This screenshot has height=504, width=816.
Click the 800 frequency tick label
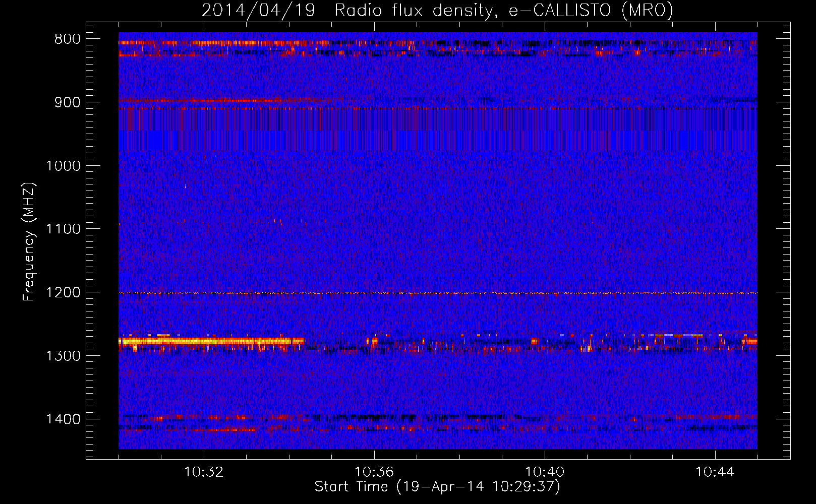[68, 39]
